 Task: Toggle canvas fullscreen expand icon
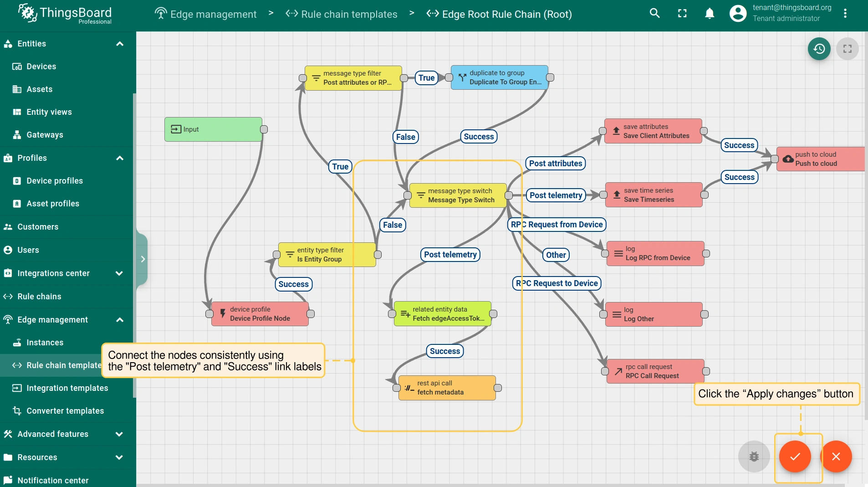(x=847, y=49)
